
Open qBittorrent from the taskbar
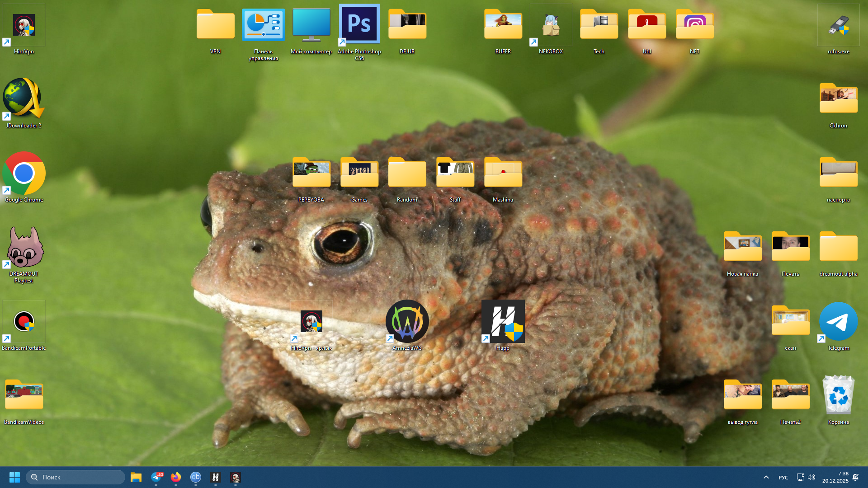click(195, 477)
